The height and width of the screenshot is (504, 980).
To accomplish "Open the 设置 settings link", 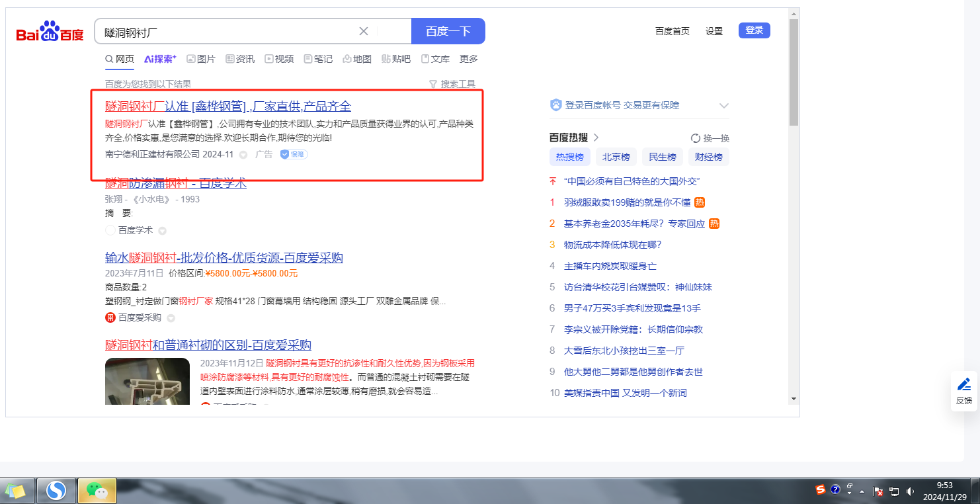I will (x=714, y=31).
